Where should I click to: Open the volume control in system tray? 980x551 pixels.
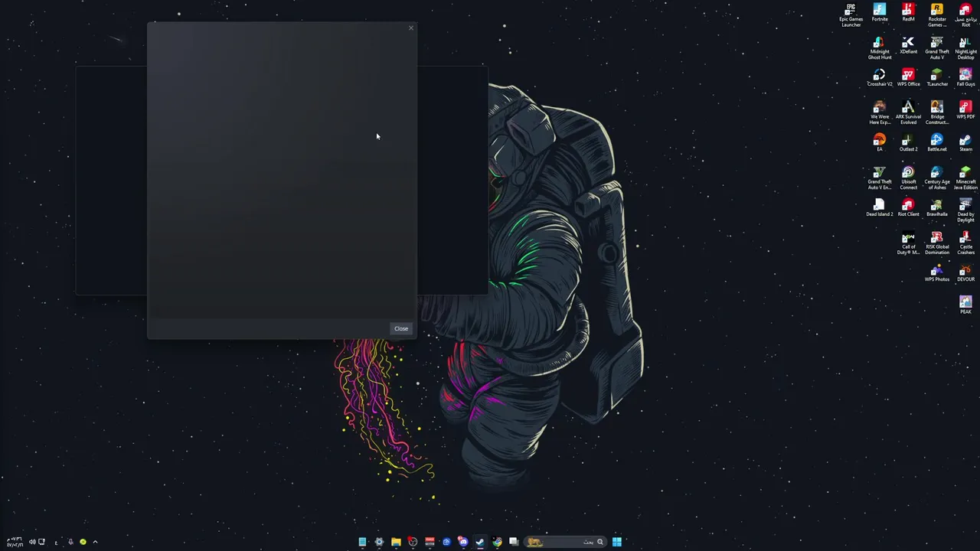tap(32, 542)
